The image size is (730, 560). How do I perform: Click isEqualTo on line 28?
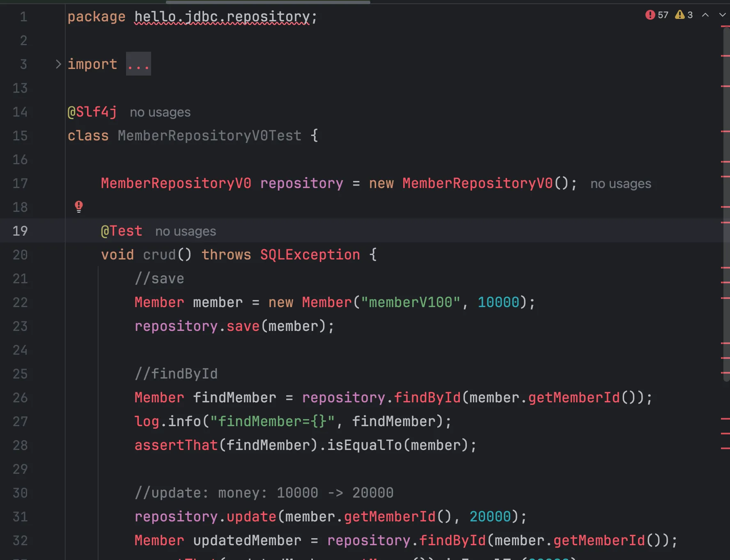(x=364, y=445)
